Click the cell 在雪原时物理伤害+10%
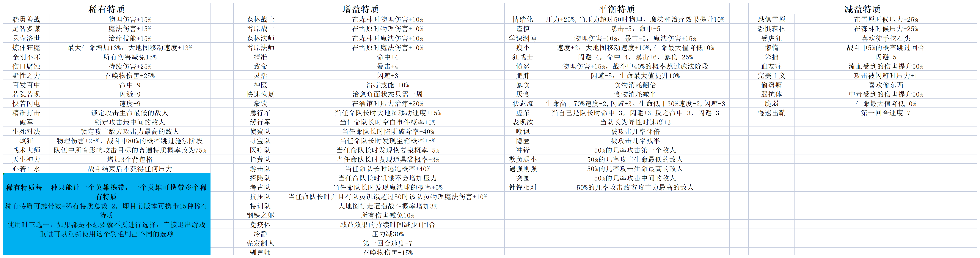 point(388,29)
